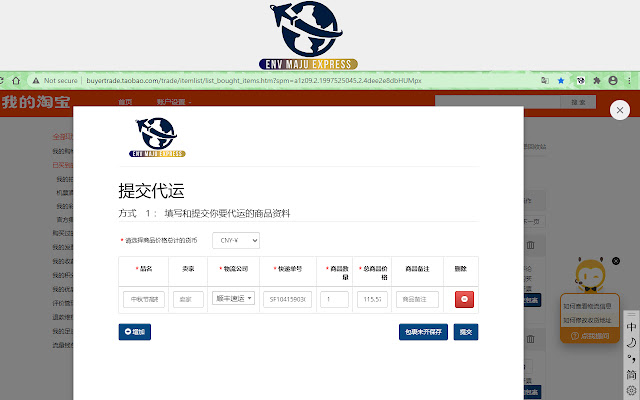640x400 pixels.
Task: Click the ENV Maju Express logo in dialog
Action: 158,137
